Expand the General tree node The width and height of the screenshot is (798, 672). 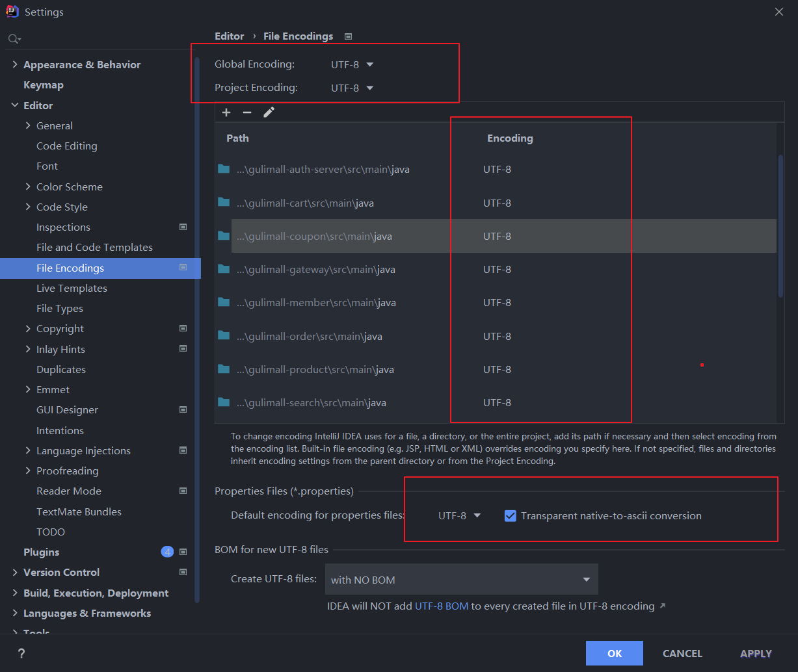coord(28,125)
